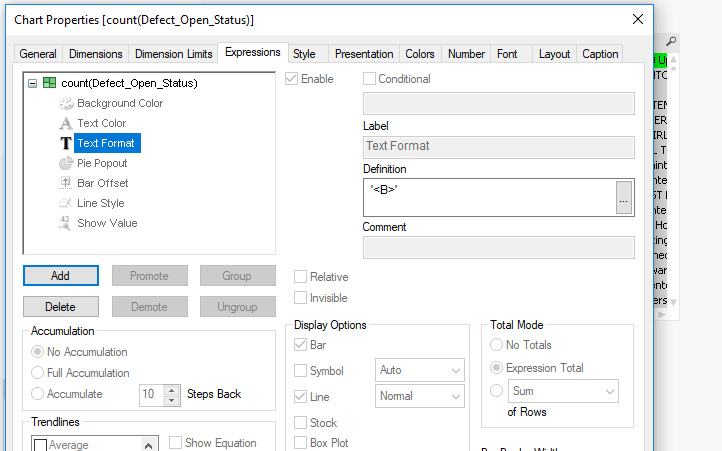Click the Pie Popout icon

point(66,163)
